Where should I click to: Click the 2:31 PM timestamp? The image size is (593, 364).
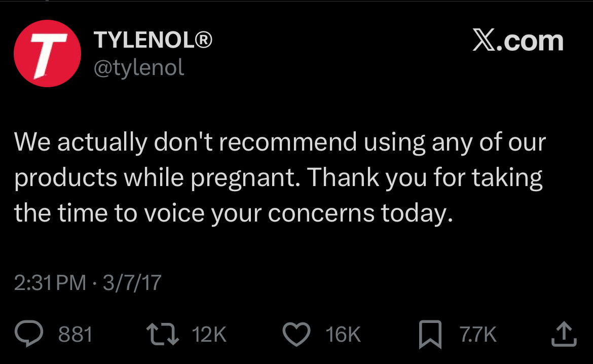pos(50,283)
